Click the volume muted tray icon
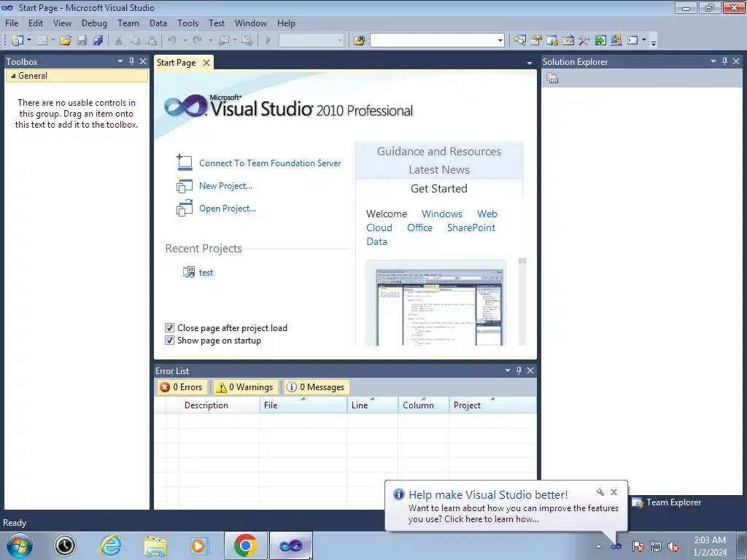Viewport: 747px width, 560px height. (x=673, y=546)
